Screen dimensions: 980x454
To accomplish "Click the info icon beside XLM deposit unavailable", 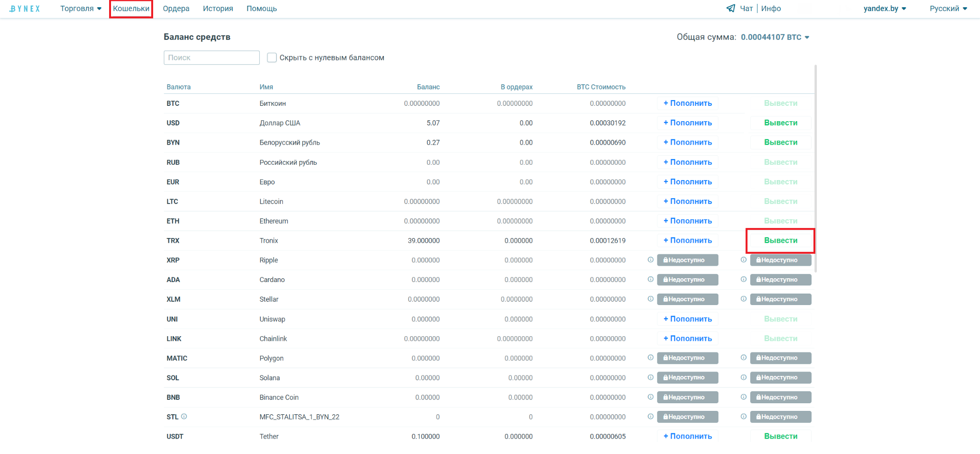I will (x=650, y=299).
